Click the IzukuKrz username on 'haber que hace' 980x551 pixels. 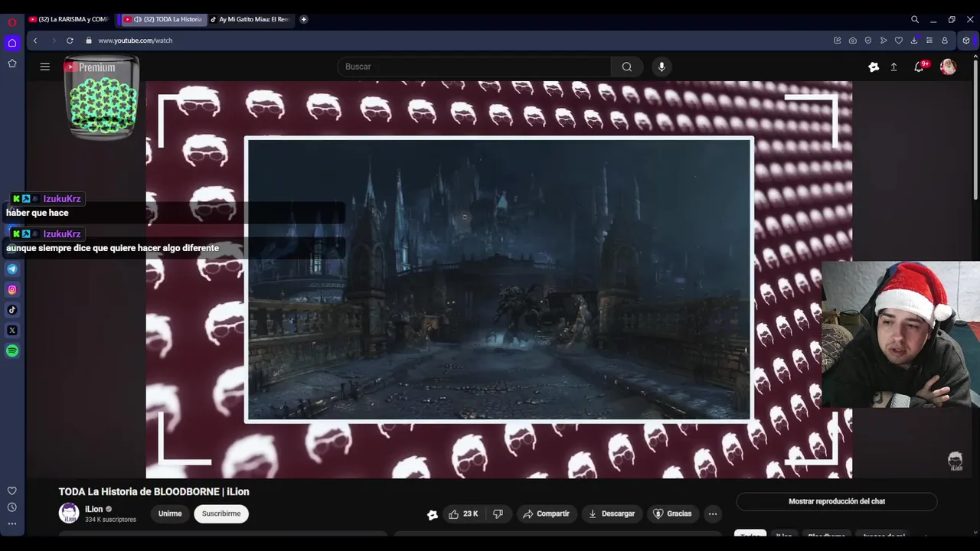[62, 199]
